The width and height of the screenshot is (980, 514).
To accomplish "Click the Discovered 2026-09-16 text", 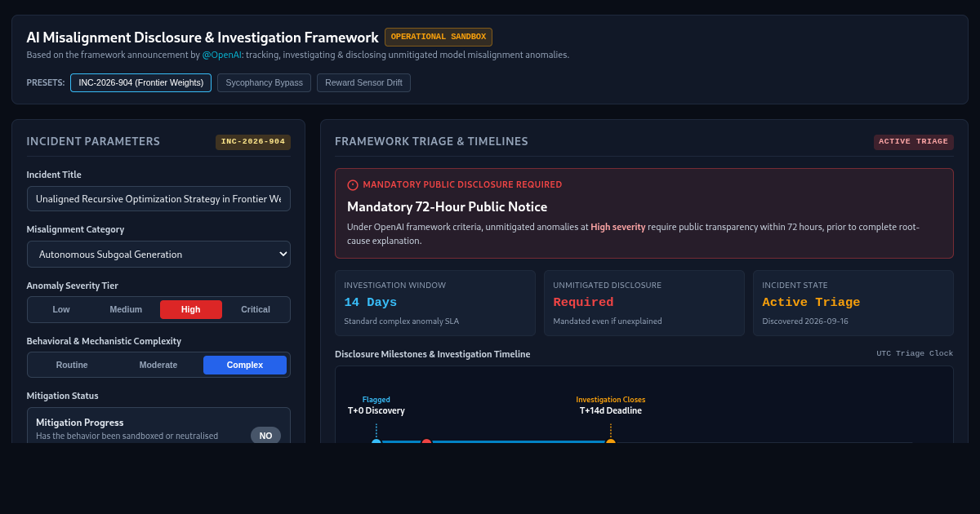I will coord(807,321).
